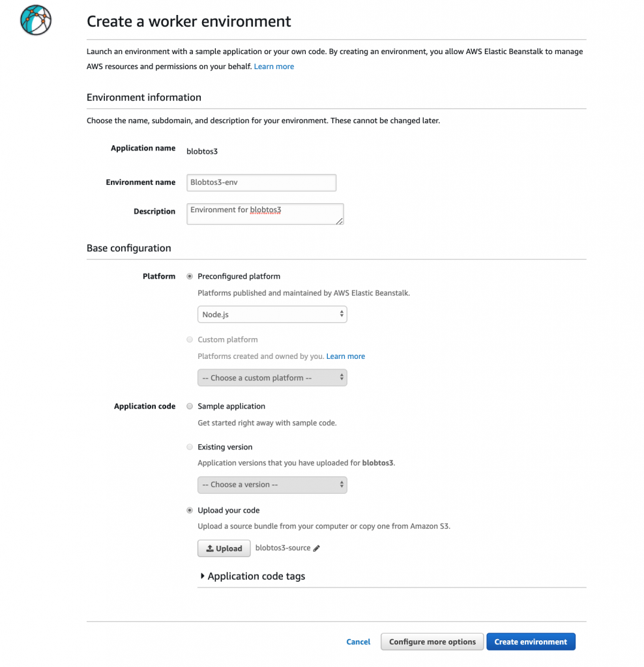This screenshot has height=667, width=644.
Task: Click the AWS Elastic Beanstalk logo
Action: coord(35,20)
